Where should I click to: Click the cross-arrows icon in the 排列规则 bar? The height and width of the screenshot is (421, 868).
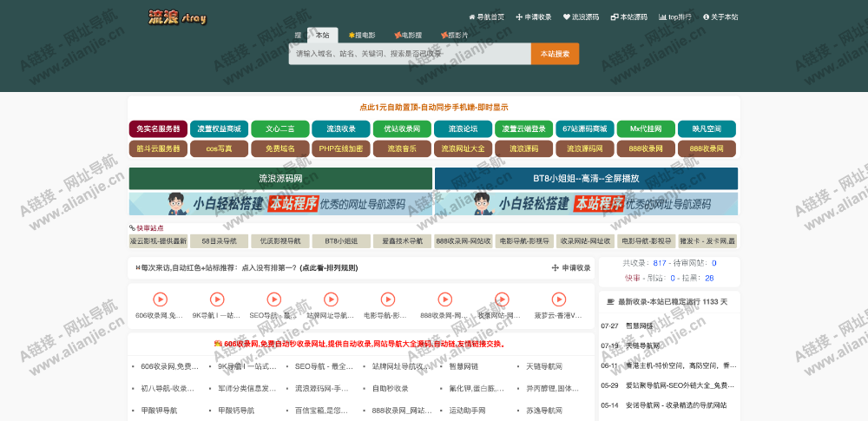click(x=556, y=268)
